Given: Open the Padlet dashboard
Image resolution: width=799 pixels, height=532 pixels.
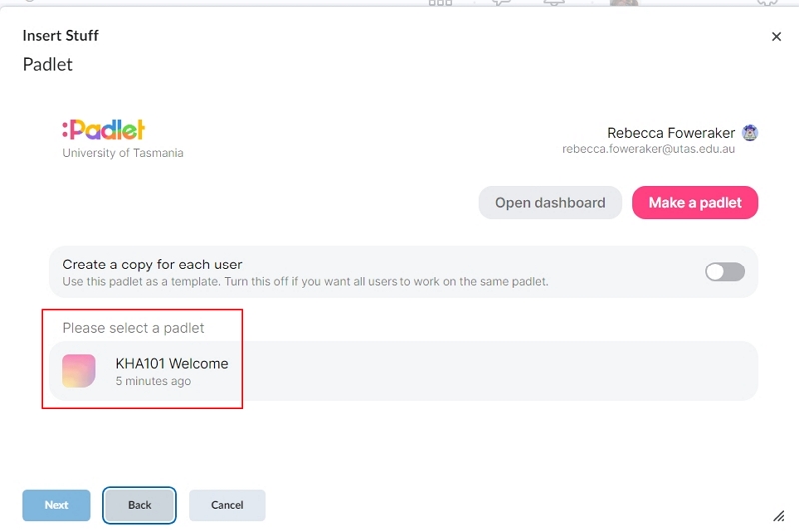Looking at the screenshot, I should pos(550,202).
